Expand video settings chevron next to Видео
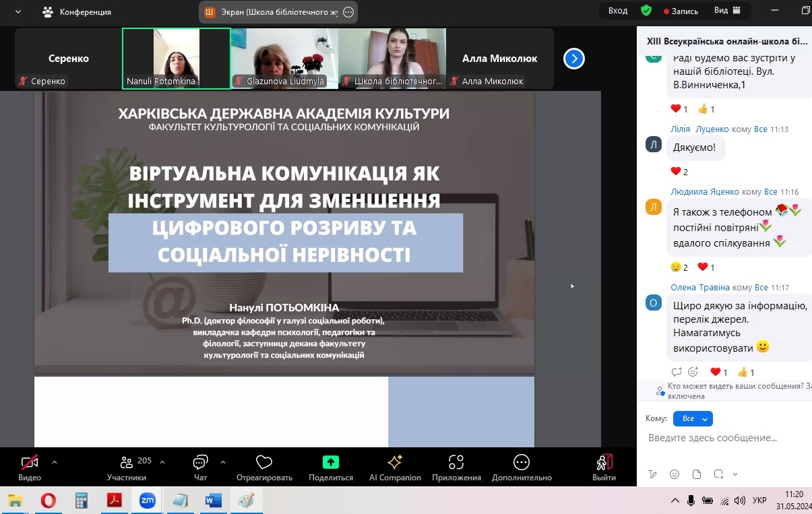The width and height of the screenshot is (812, 514). click(54, 463)
